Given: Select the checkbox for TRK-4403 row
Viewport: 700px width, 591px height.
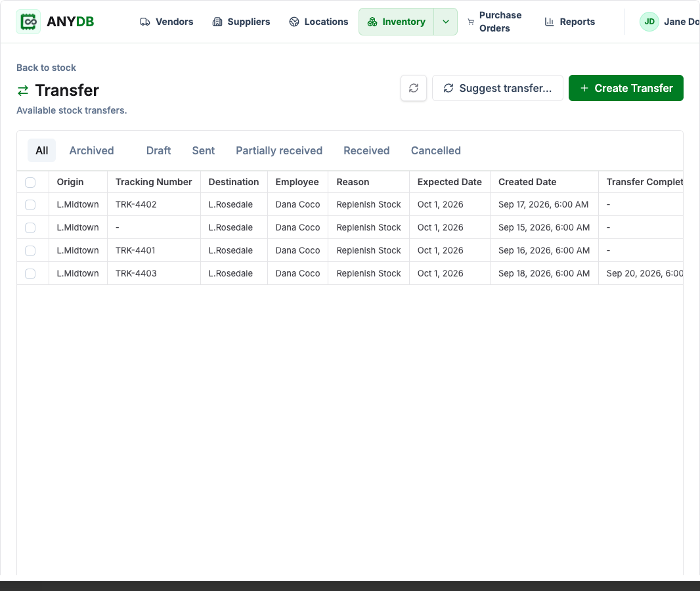Looking at the screenshot, I should click(30, 274).
